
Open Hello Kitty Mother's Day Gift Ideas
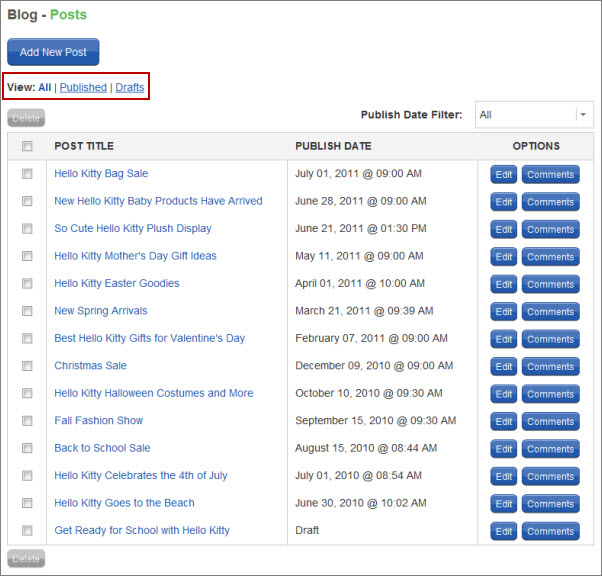coord(135,256)
